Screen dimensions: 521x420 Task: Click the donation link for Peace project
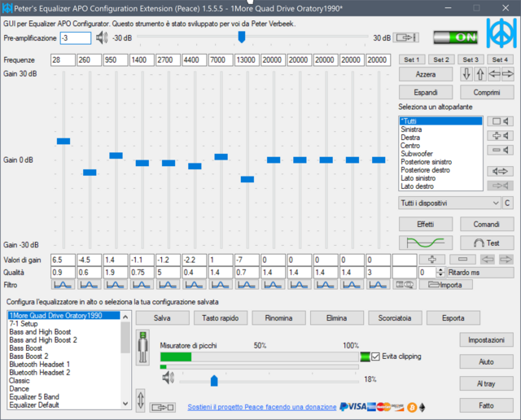coord(262,407)
